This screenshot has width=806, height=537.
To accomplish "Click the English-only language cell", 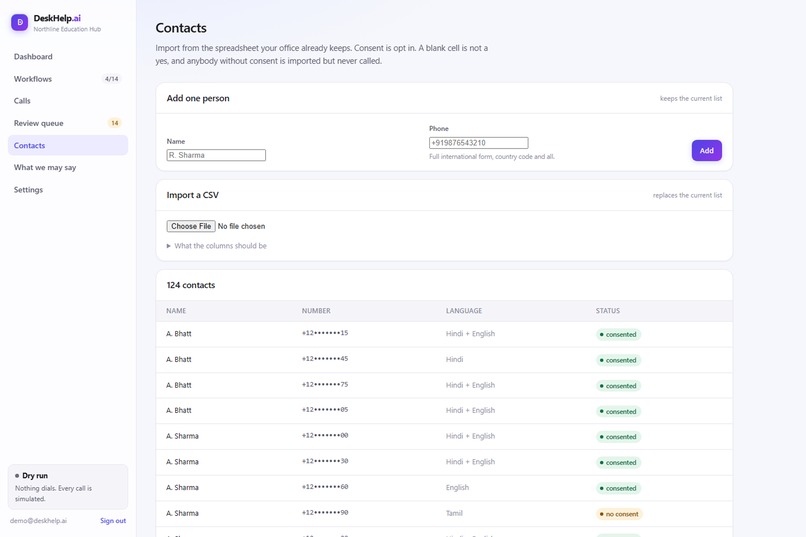I will [x=457, y=487].
